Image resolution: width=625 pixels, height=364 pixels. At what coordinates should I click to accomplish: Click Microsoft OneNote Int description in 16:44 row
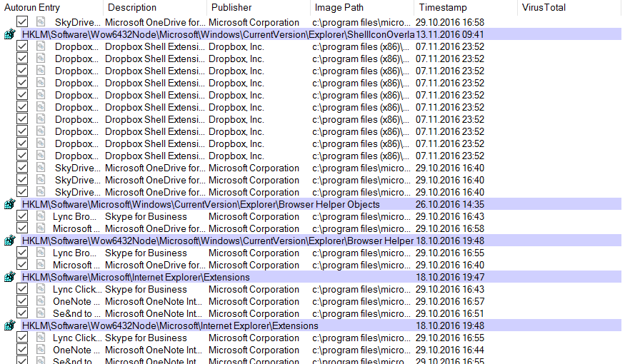click(154, 350)
